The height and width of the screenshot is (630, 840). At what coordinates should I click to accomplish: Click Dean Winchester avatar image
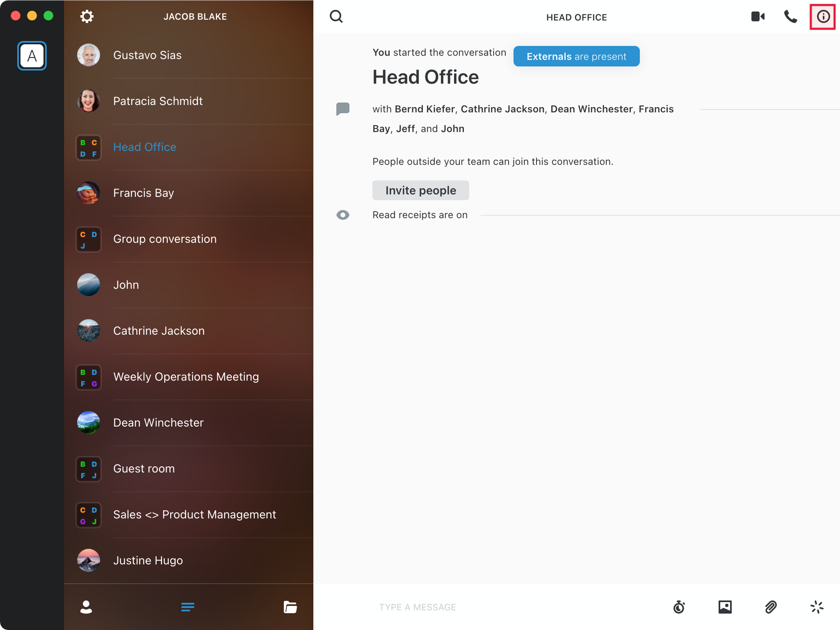89,422
